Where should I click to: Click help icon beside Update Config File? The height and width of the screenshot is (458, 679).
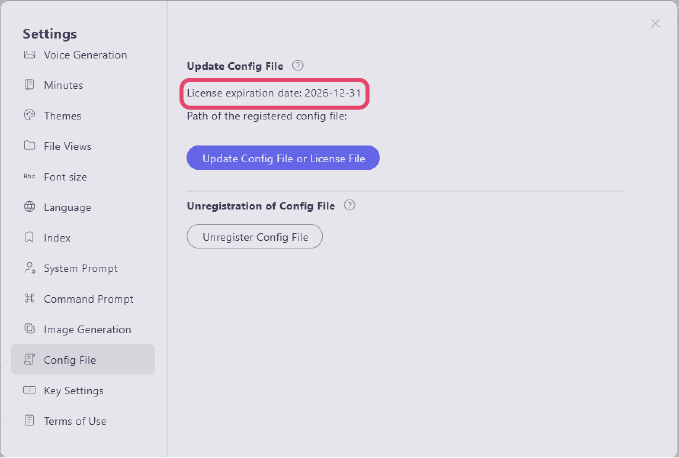[298, 66]
